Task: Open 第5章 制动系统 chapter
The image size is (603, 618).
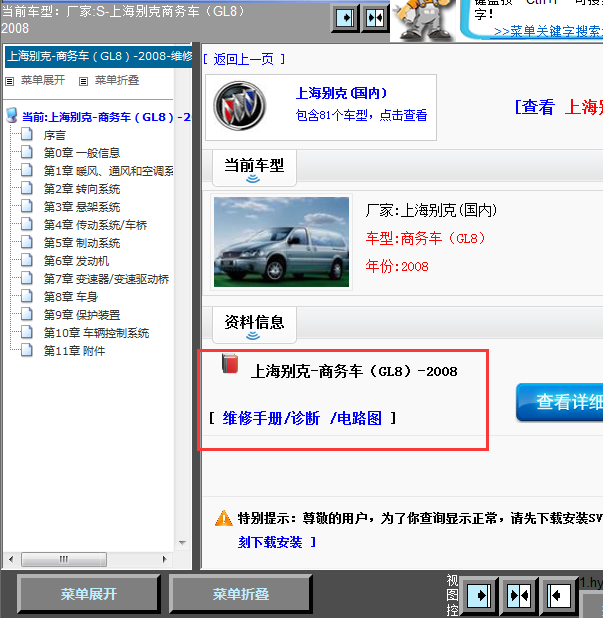Action: [x=82, y=243]
